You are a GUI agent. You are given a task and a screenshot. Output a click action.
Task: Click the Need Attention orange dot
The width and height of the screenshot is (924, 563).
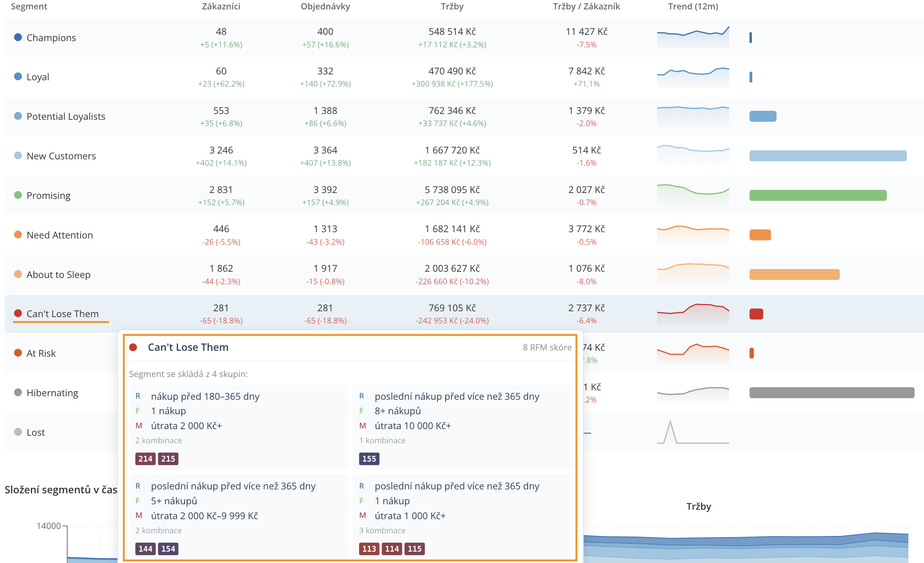click(x=18, y=235)
